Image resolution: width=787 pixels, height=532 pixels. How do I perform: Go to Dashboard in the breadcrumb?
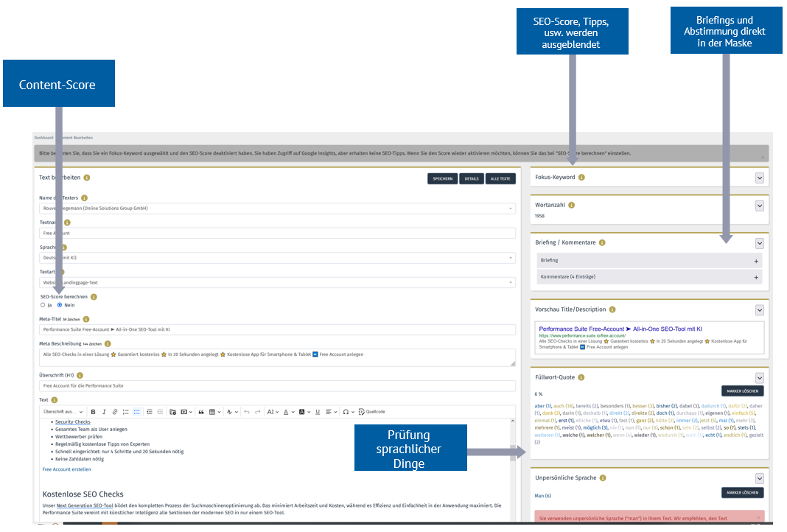[43, 138]
